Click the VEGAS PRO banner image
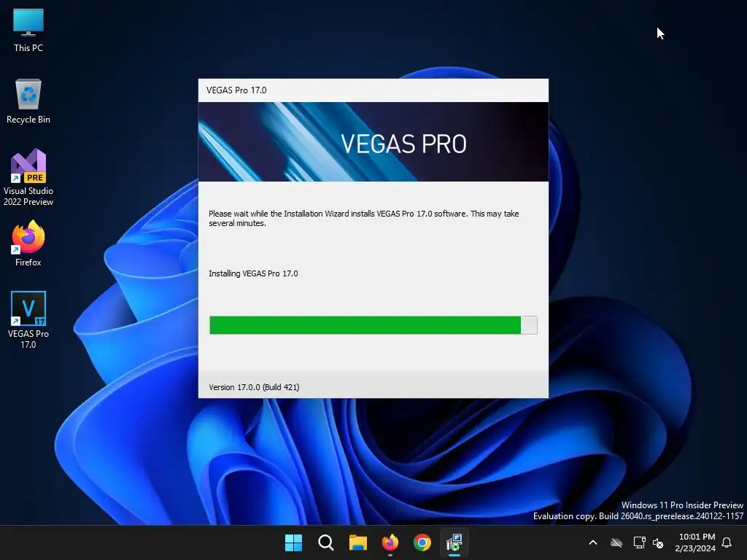 [x=373, y=142]
